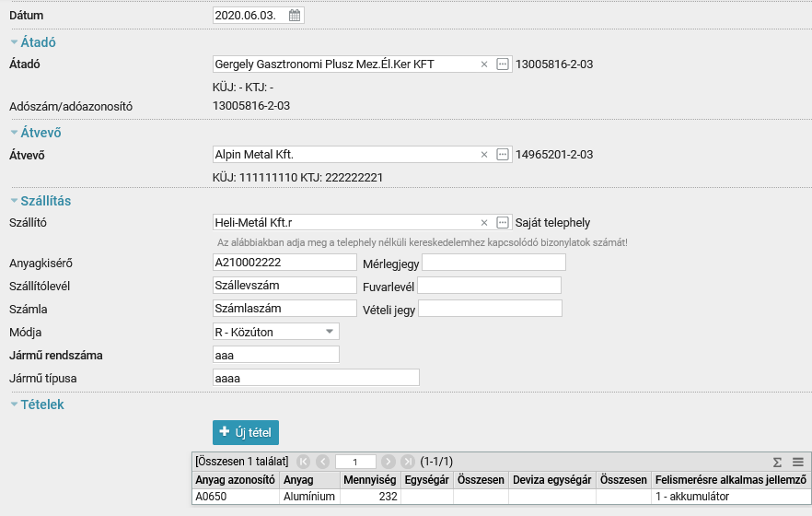Open Átadó partner lookup dialog
The height and width of the screenshot is (516, 812).
click(503, 64)
